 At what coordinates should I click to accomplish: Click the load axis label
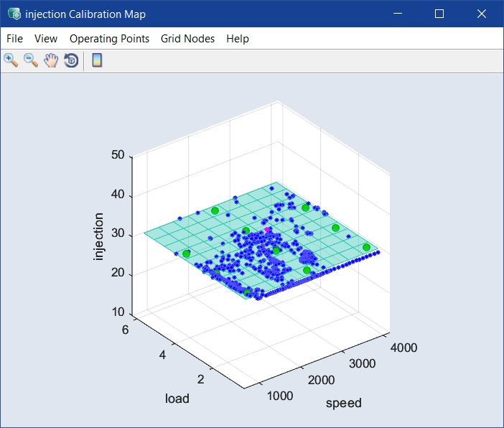point(177,398)
